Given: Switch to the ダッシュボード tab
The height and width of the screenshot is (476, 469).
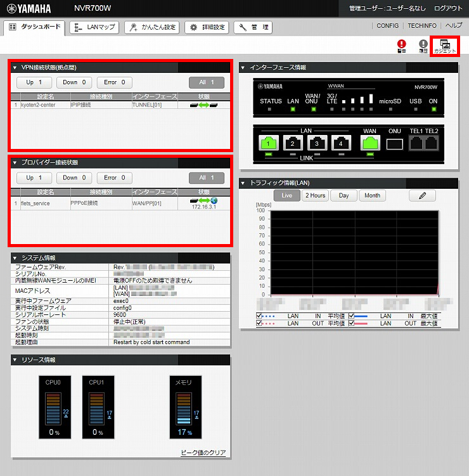Looking at the screenshot, I should 34,27.
